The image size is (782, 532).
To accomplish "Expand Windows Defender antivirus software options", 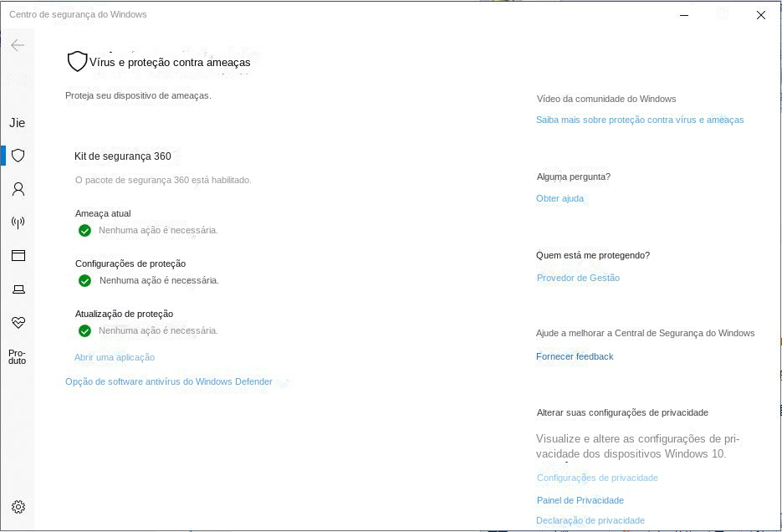I will 169,381.
